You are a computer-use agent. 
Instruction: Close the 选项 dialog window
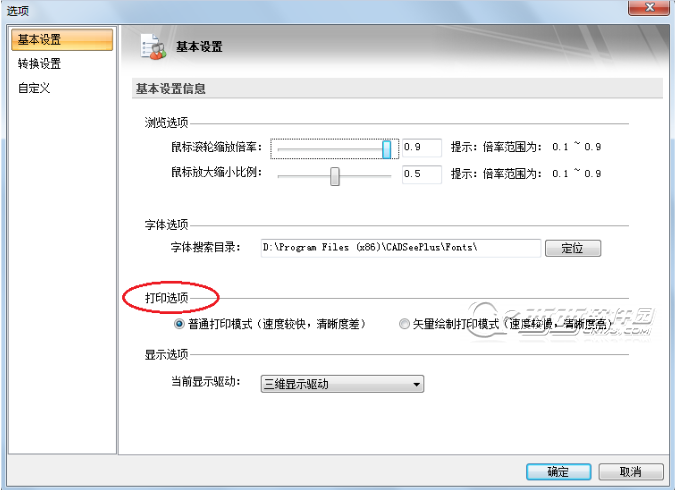click(x=649, y=7)
